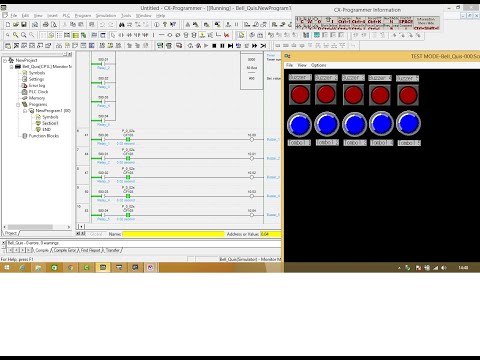
Task: Click the Address or Value field
Action: 270,234
